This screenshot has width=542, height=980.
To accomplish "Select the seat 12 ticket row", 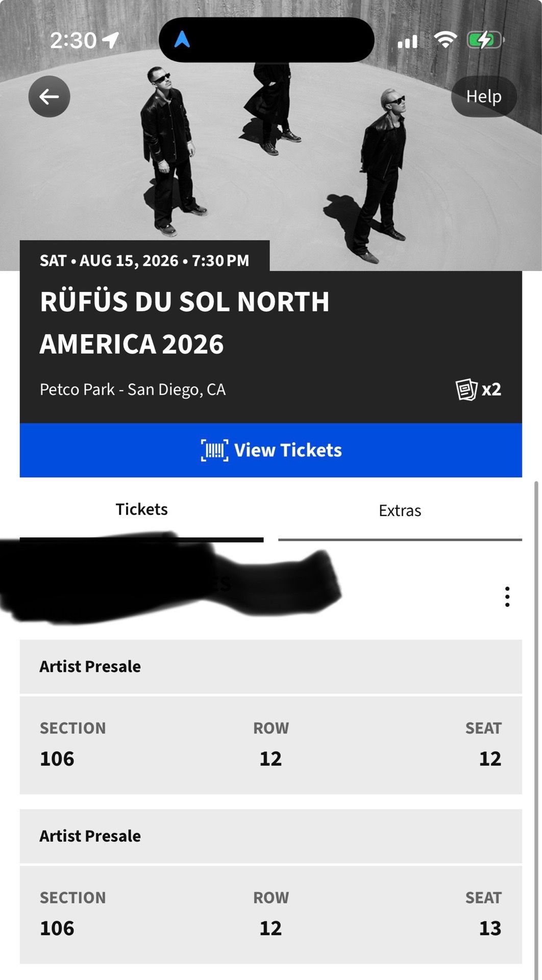I will coord(271,745).
